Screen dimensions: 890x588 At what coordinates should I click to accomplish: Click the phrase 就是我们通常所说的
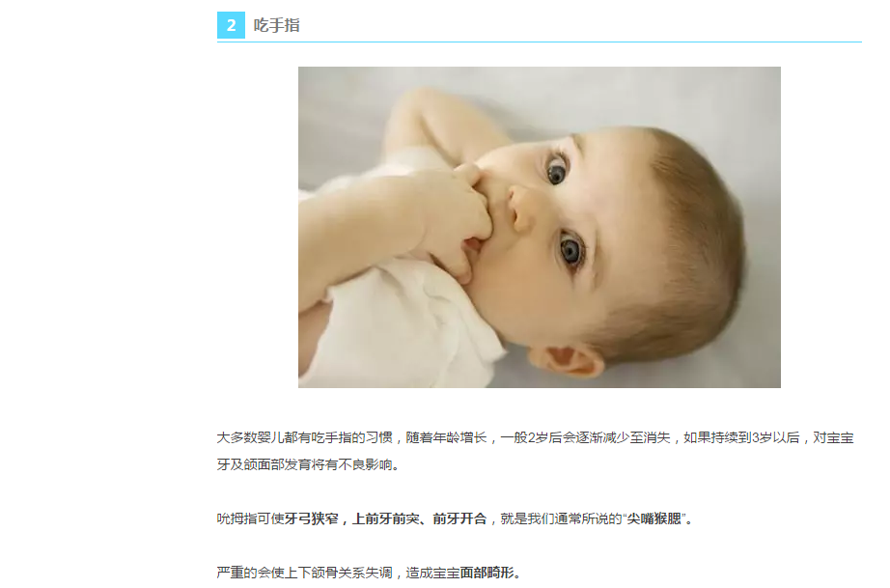click(x=562, y=518)
